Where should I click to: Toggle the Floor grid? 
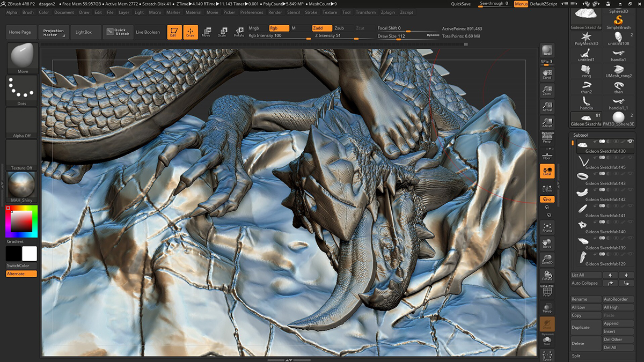tap(547, 154)
